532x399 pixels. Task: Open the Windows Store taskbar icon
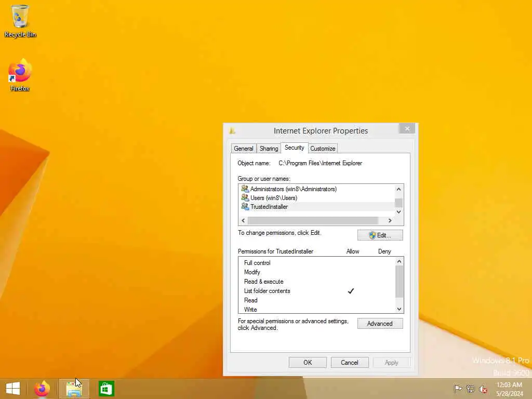click(x=106, y=389)
